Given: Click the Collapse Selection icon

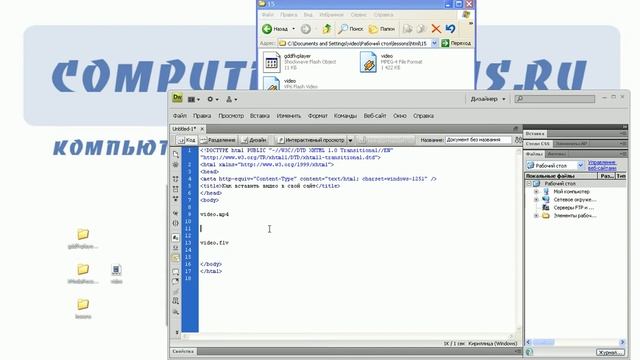Looking at the screenshot, I should coord(176,189).
